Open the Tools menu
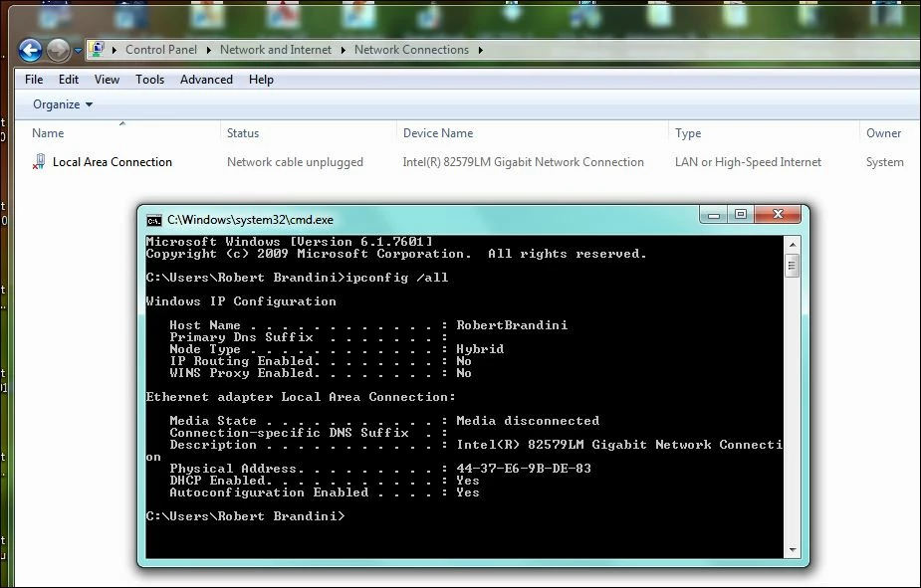This screenshot has height=588, width=921. click(x=149, y=80)
